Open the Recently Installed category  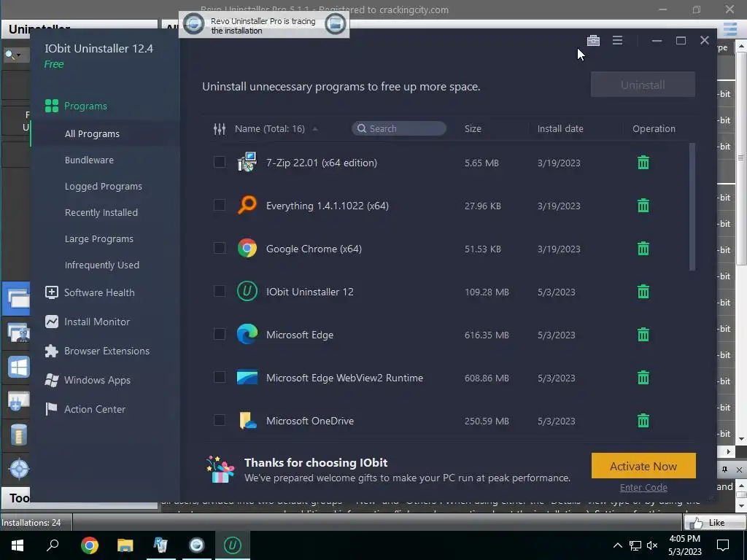(x=101, y=212)
